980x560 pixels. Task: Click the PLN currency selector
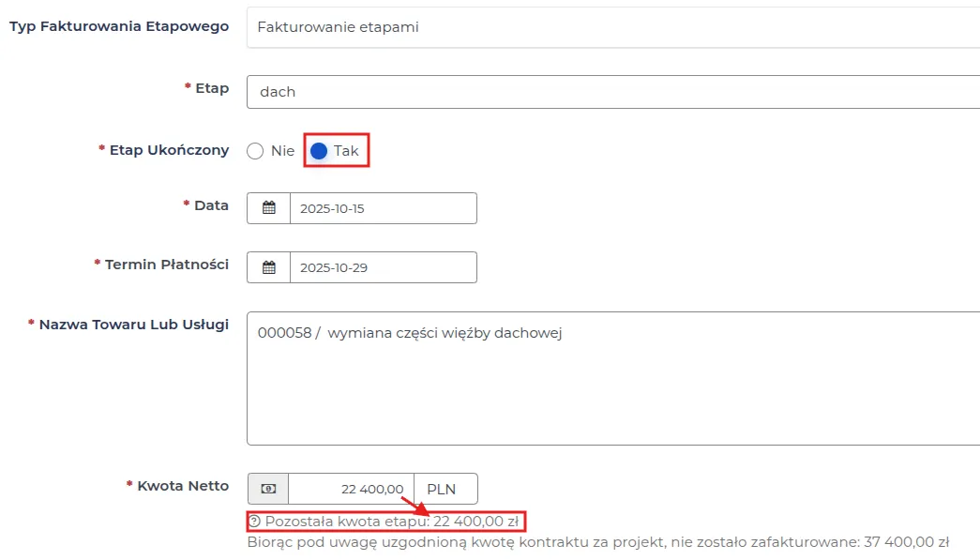pyautogui.click(x=445, y=489)
